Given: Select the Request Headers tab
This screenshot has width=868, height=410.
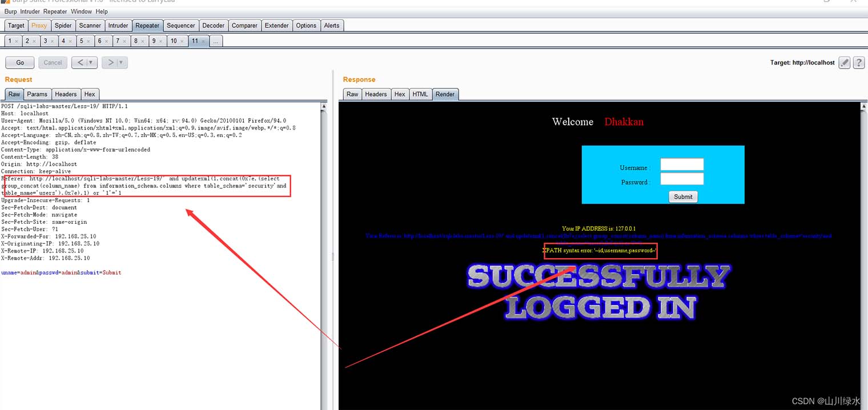Looking at the screenshot, I should tap(66, 94).
